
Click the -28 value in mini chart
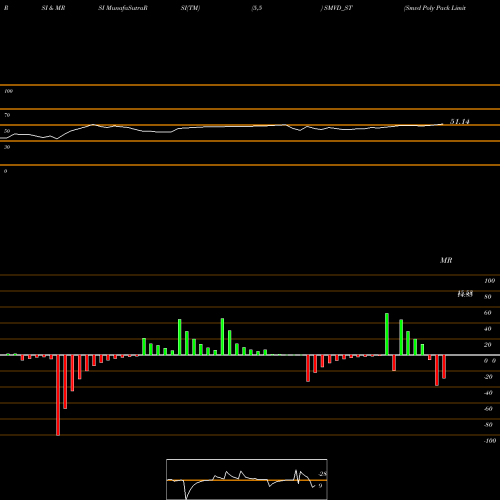click(323, 474)
